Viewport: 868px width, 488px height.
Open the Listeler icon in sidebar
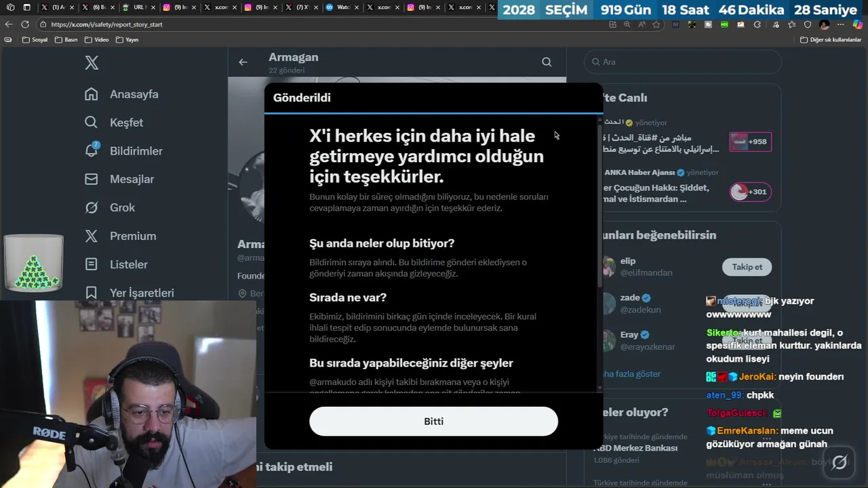(x=92, y=264)
